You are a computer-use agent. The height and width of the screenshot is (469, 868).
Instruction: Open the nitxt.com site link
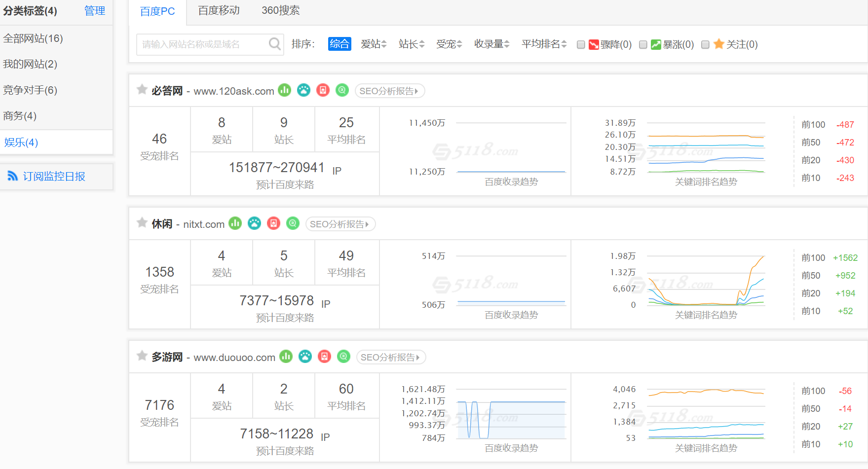tap(204, 224)
